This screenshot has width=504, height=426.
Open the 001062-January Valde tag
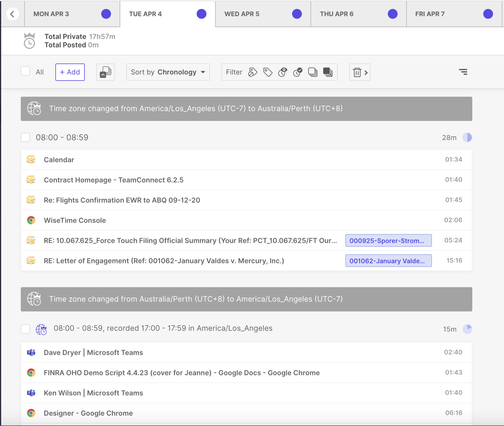coord(388,261)
